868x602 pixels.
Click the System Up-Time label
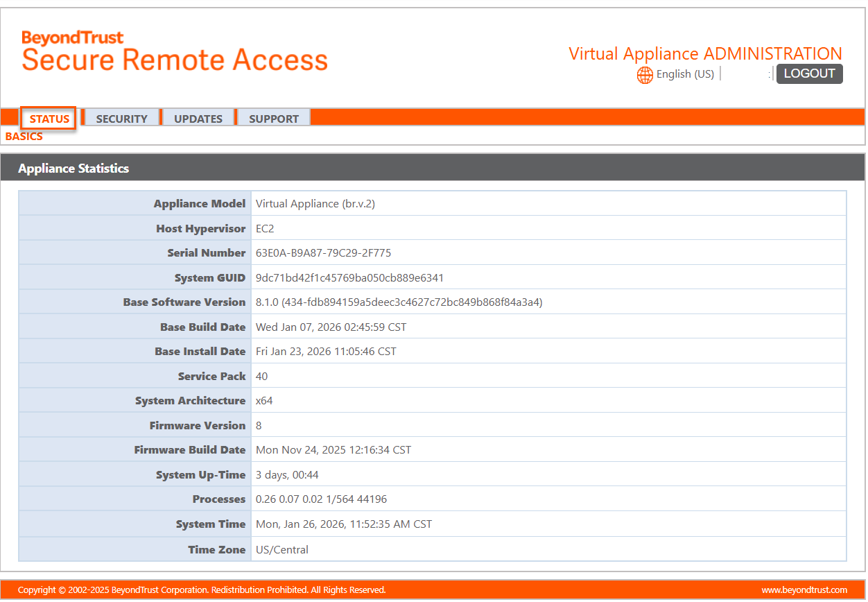201,475
